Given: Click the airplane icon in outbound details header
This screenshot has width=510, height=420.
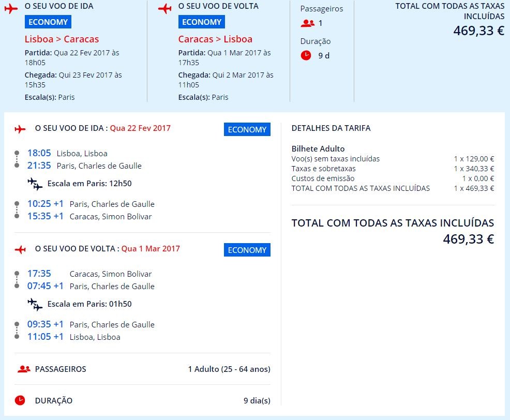Looking at the screenshot, I should point(20,129).
